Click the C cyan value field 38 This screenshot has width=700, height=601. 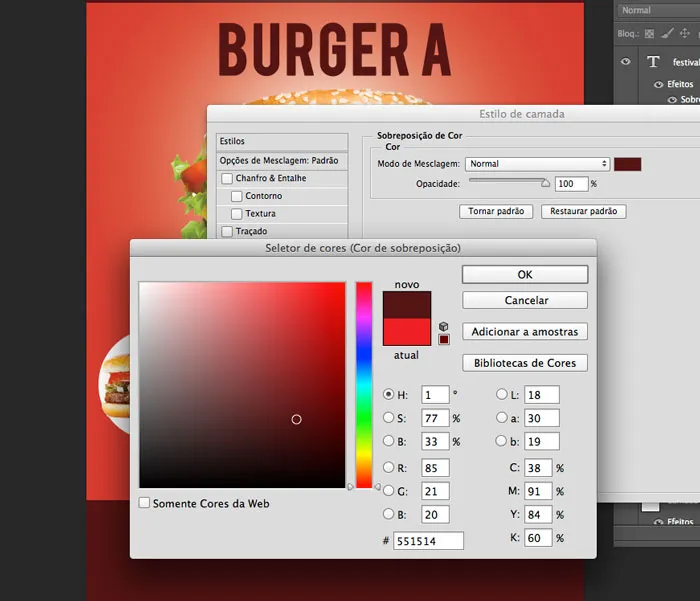click(x=538, y=467)
